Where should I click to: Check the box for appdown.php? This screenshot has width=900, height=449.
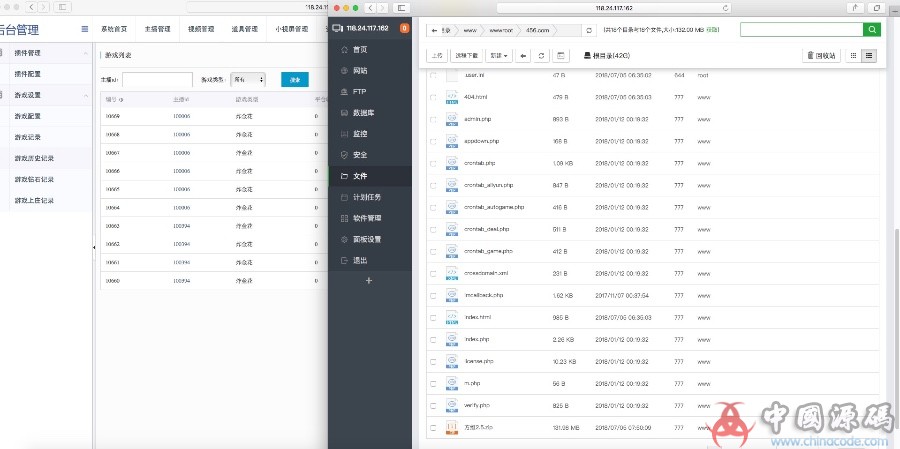point(433,141)
